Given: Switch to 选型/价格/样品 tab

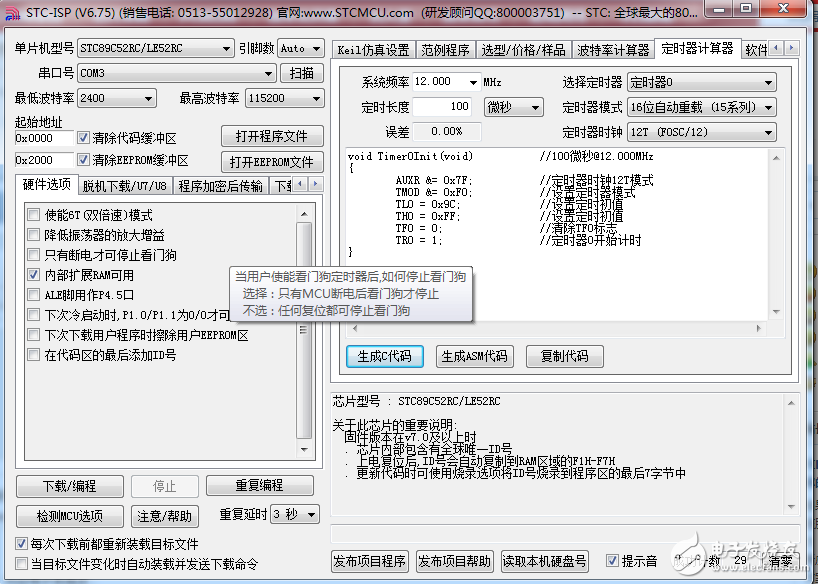Looking at the screenshot, I should [523, 50].
